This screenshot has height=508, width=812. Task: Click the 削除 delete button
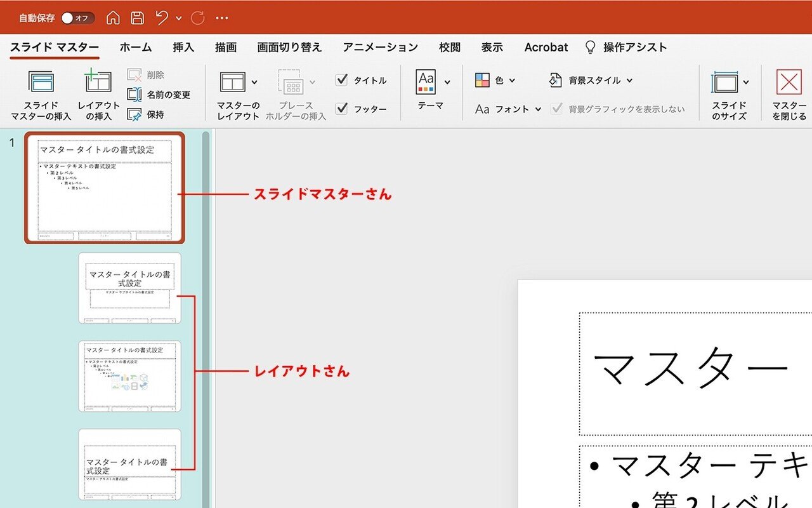(x=146, y=75)
